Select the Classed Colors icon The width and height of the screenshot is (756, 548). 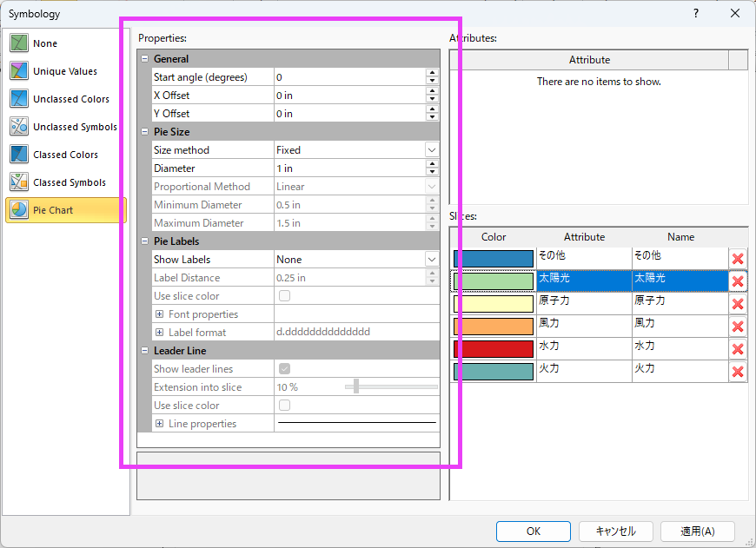pos(19,155)
